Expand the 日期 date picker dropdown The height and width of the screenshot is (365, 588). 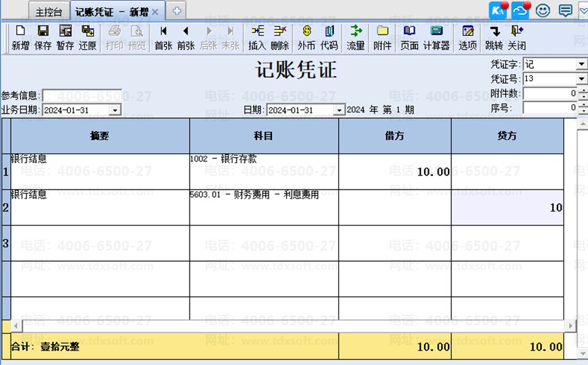[x=339, y=110]
